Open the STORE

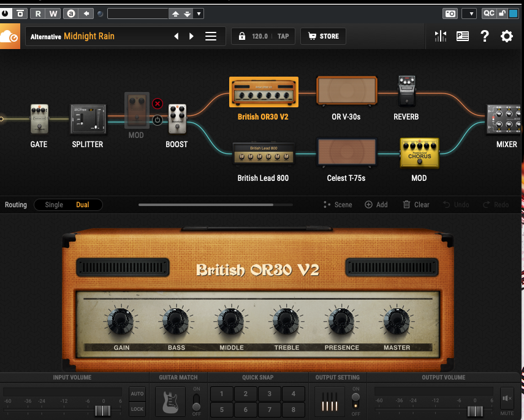(x=323, y=36)
